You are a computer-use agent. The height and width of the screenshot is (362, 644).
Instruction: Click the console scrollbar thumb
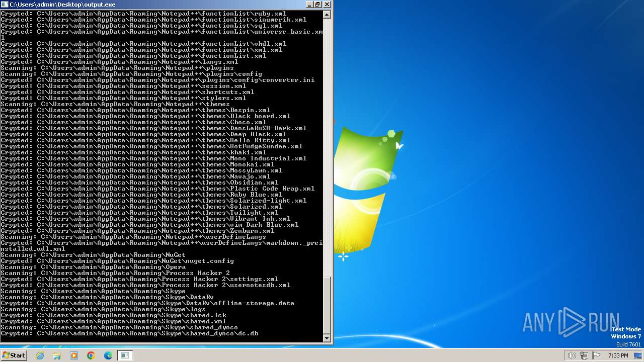[x=327, y=305]
